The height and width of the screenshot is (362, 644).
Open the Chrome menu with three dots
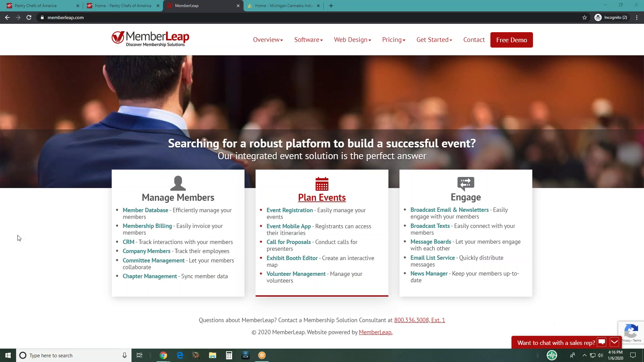[637, 17]
